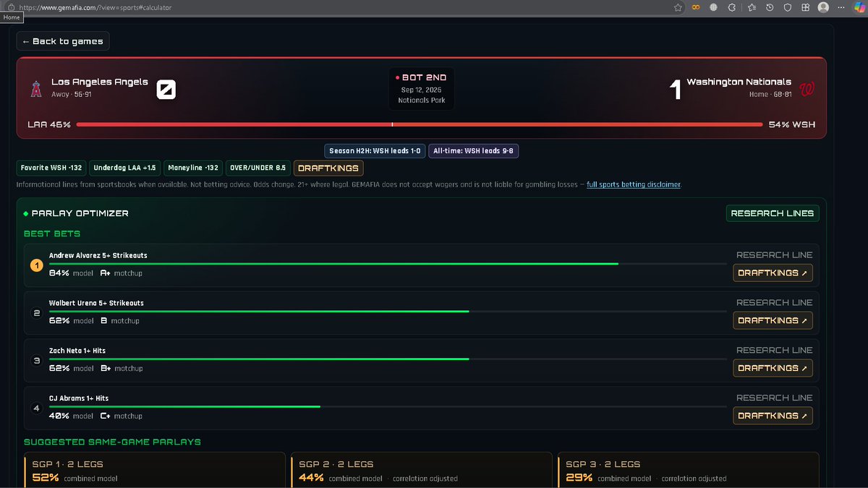Image resolution: width=868 pixels, height=488 pixels.
Task: Open DraftKings link for Zach Neto hits
Action: click(773, 368)
